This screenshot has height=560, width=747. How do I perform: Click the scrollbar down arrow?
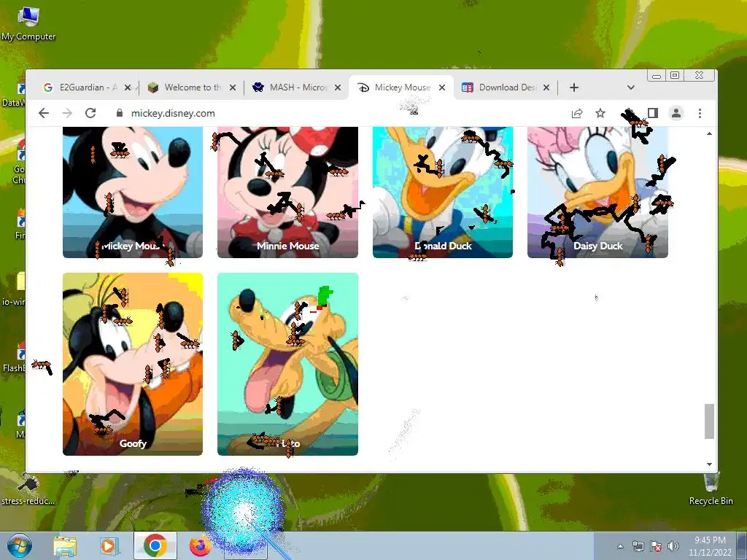coord(709,464)
